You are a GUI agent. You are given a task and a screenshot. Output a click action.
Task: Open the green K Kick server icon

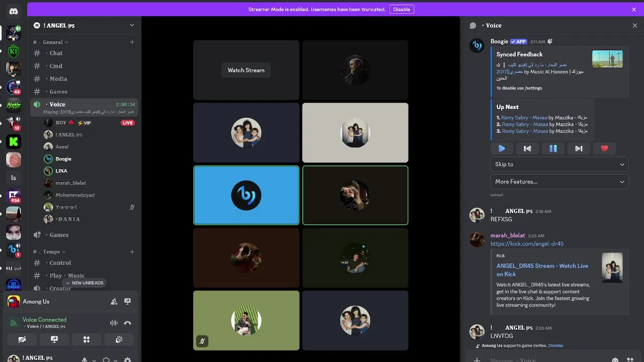click(14, 142)
